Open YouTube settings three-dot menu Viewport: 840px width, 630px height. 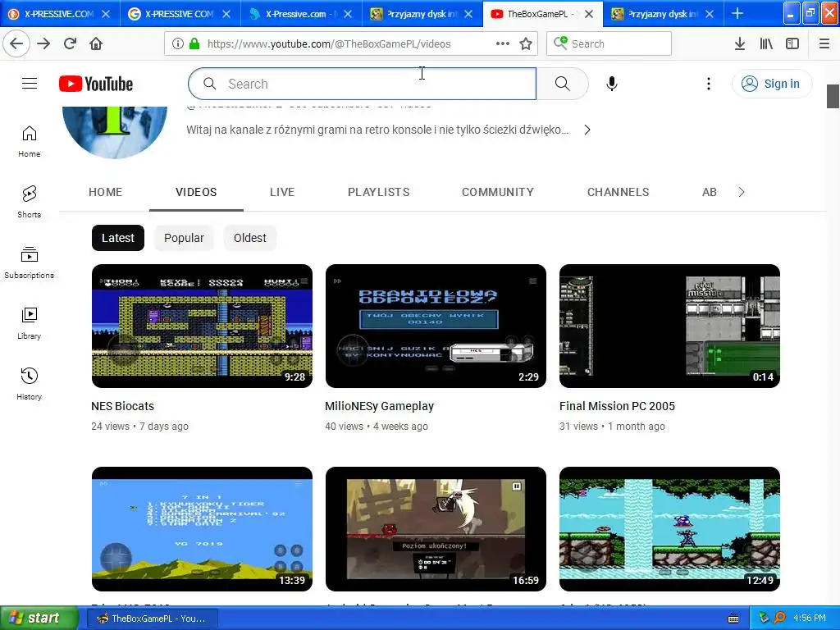click(x=708, y=84)
